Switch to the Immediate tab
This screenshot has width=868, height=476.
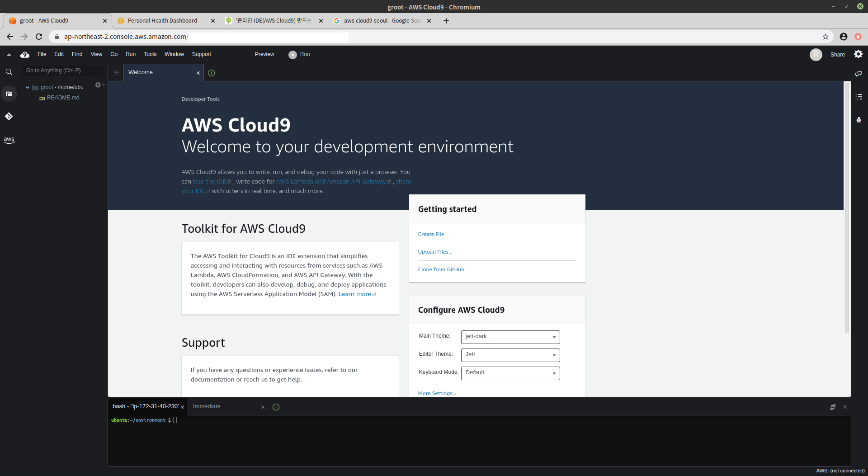[207, 407]
